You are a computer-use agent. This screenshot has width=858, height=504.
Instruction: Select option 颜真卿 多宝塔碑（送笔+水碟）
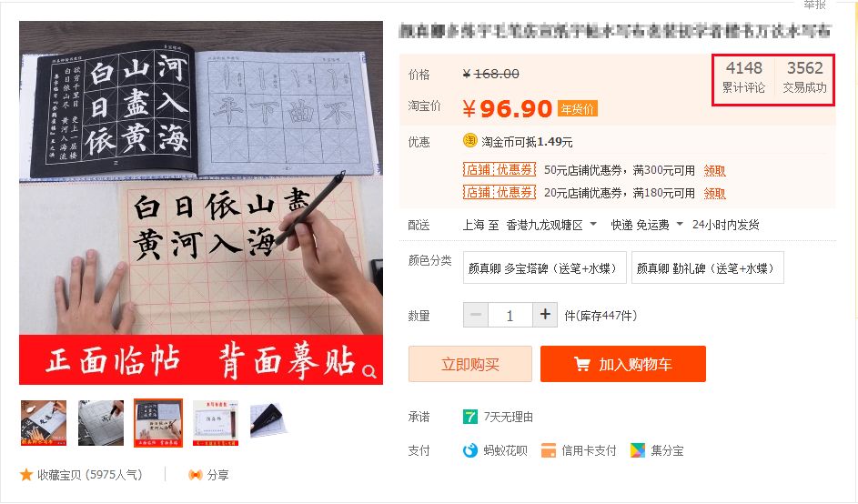(x=544, y=267)
